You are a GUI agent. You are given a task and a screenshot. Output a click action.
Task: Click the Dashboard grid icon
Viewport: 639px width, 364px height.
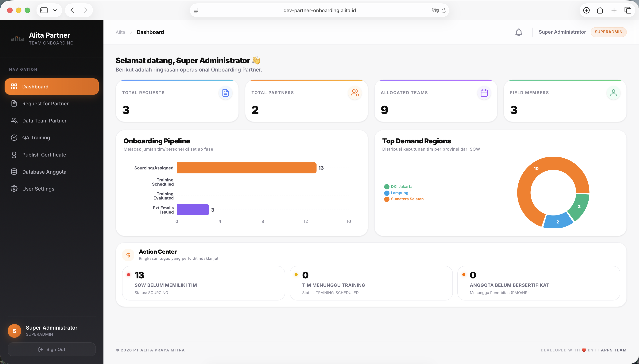14,87
